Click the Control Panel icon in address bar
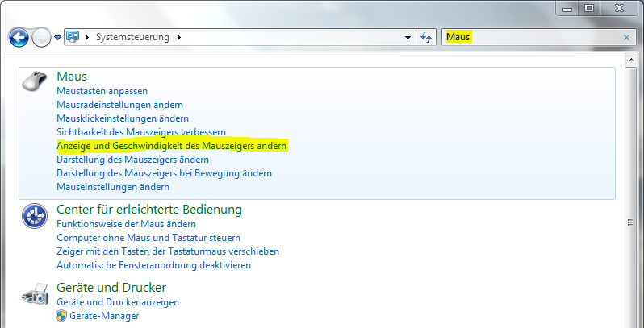 (x=73, y=37)
